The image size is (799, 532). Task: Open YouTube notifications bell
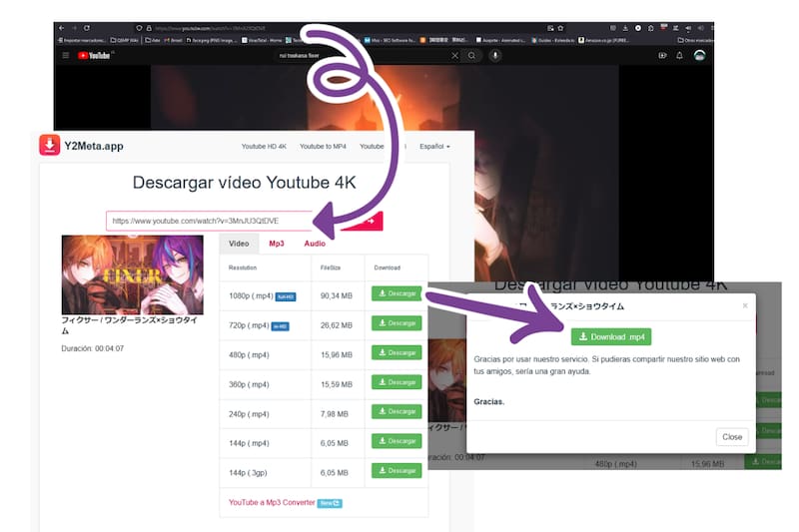pyautogui.click(x=679, y=56)
